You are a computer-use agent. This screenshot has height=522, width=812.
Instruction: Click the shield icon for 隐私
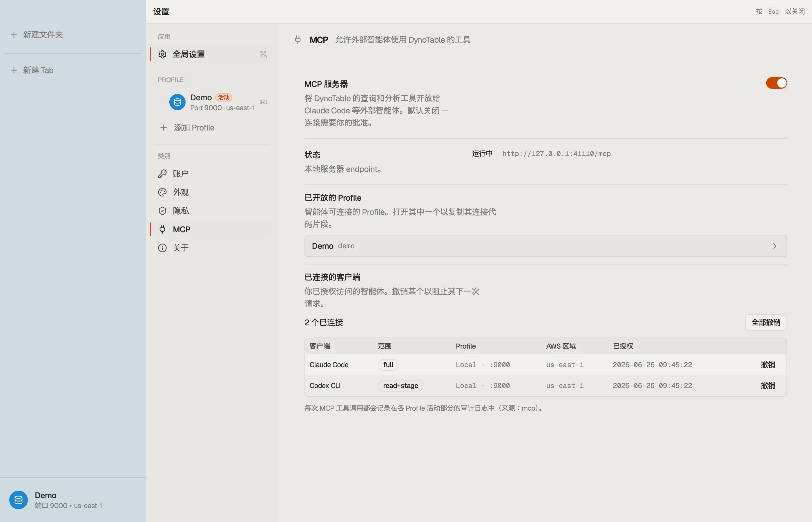162,211
